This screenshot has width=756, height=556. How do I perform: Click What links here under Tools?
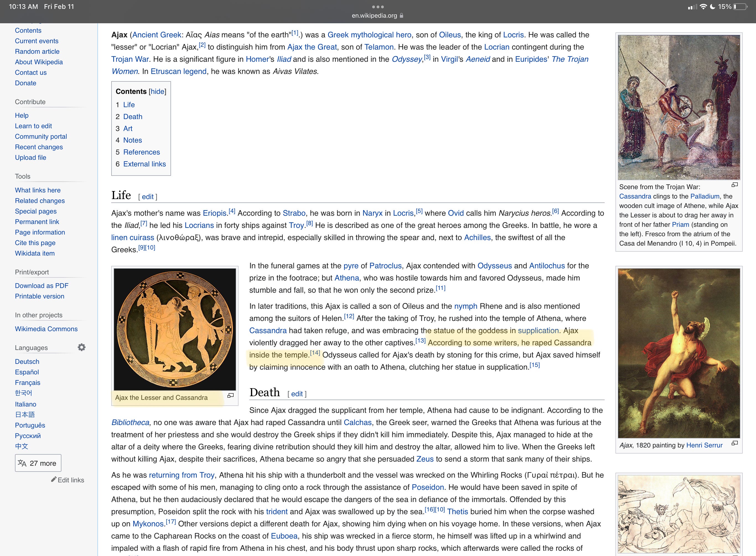38,190
